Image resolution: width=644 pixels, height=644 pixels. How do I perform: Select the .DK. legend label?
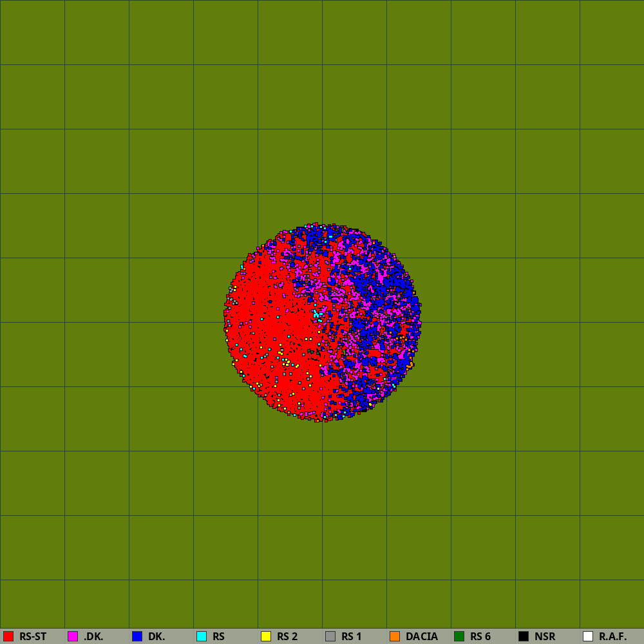tap(93, 636)
